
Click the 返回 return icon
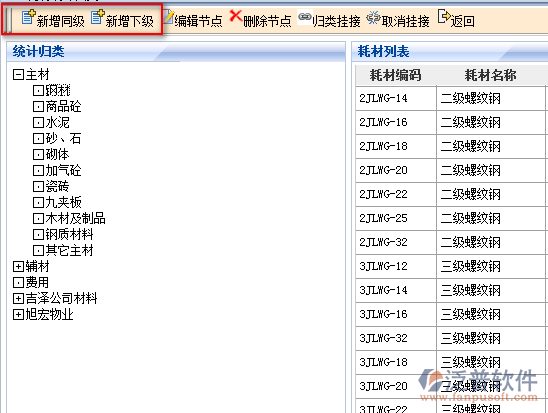point(444,17)
